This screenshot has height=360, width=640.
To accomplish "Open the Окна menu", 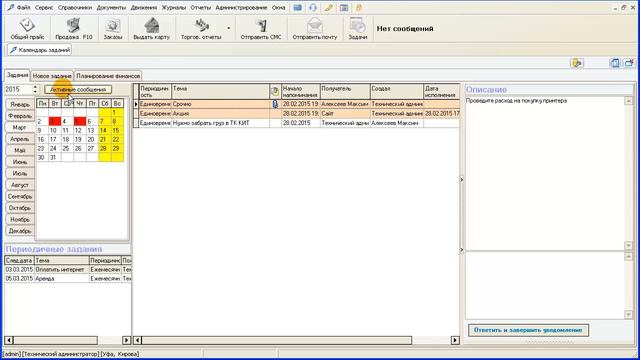I will (x=278, y=7).
